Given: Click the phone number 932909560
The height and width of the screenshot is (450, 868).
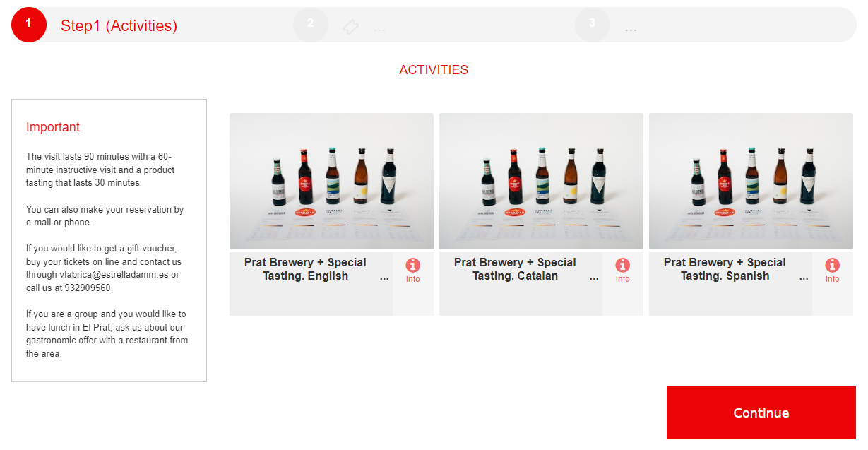Looking at the screenshot, I should tap(86, 288).
